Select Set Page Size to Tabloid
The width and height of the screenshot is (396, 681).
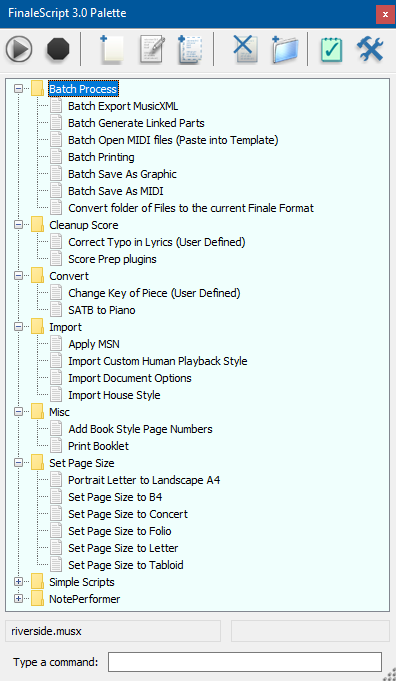point(126,565)
